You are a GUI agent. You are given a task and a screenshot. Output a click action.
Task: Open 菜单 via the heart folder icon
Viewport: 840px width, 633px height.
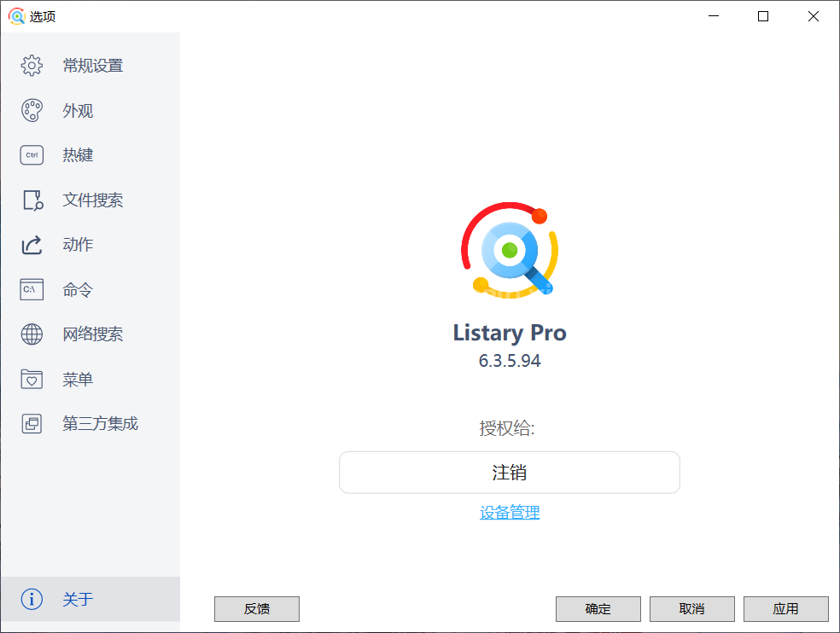tap(32, 380)
